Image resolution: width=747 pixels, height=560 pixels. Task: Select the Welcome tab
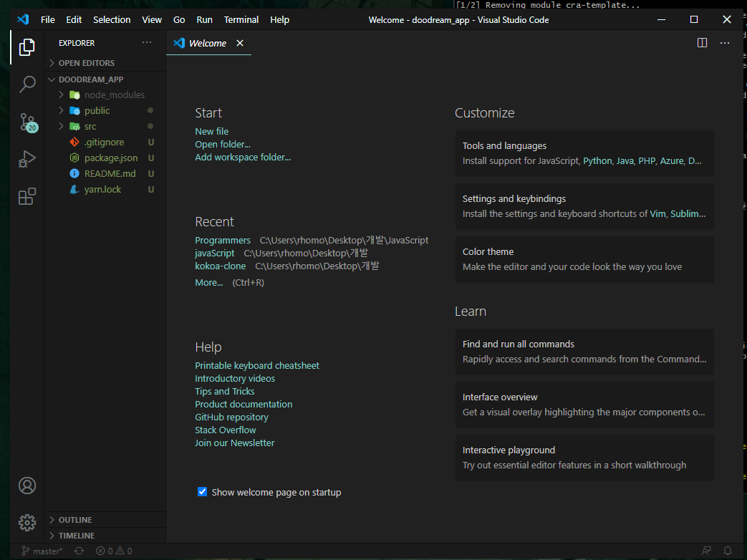(208, 43)
